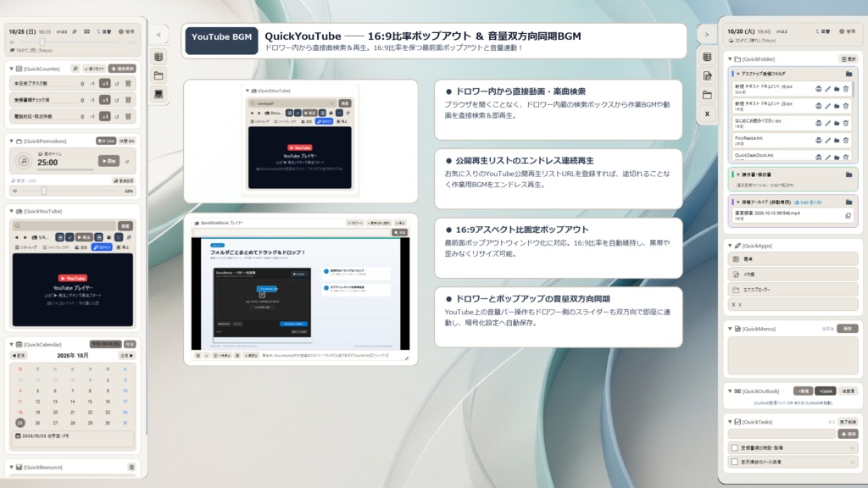Click the pin icon in QuickCounter header
The width and height of the screenshot is (868, 488).
tap(75, 69)
